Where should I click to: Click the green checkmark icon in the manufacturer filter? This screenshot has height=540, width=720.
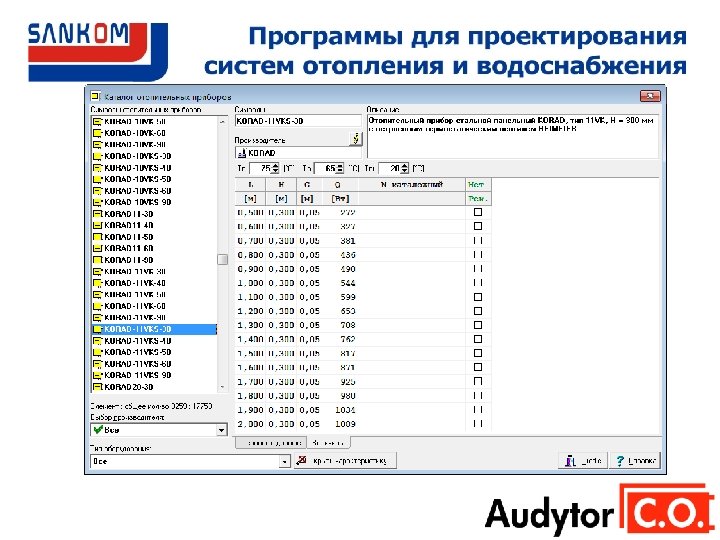pyautogui.click(x=97, y=430)
